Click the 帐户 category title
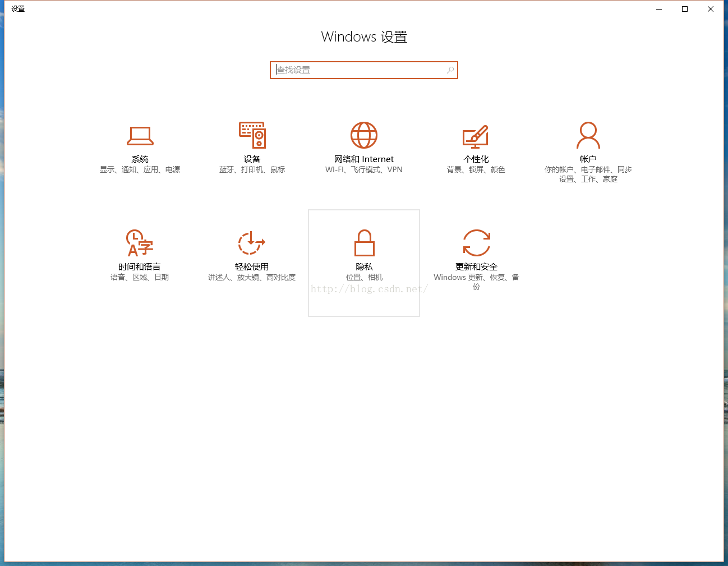 click(x=588, y=159)
